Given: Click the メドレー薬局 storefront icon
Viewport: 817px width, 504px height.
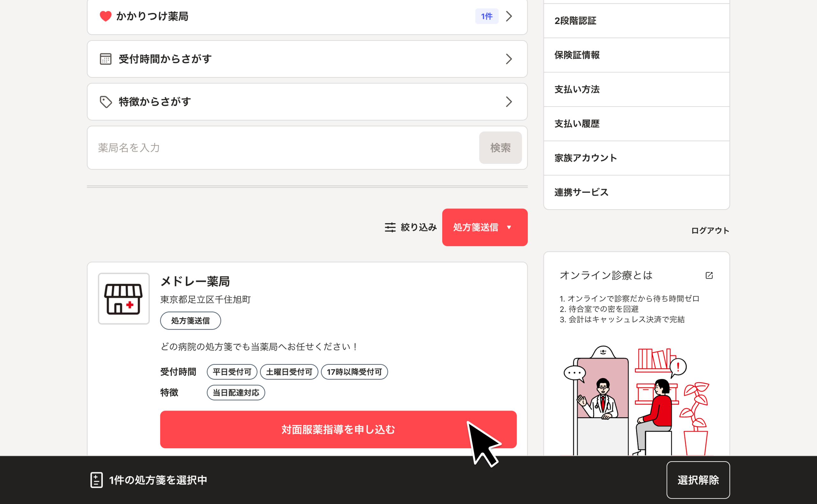Looking at the screenshot, I should pos(124,299).
